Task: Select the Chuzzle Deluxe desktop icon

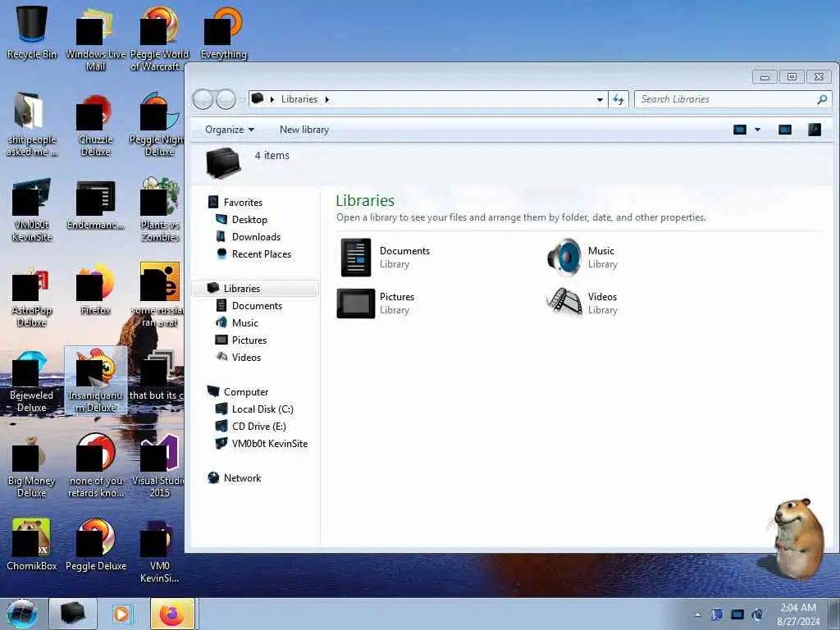Action: coord(95,125)
